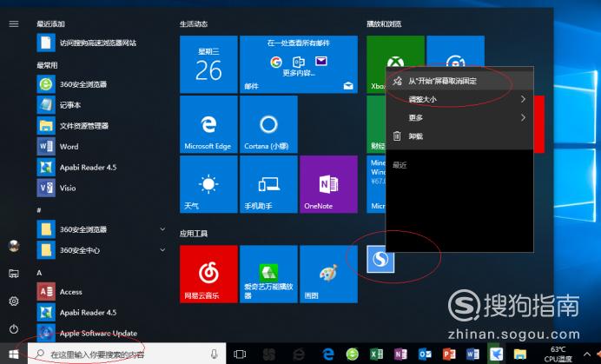Viewport: 601px width, 364px height.
Task: Expand the 360安全中心 folder chevron
Action: (x=162, y=249)
